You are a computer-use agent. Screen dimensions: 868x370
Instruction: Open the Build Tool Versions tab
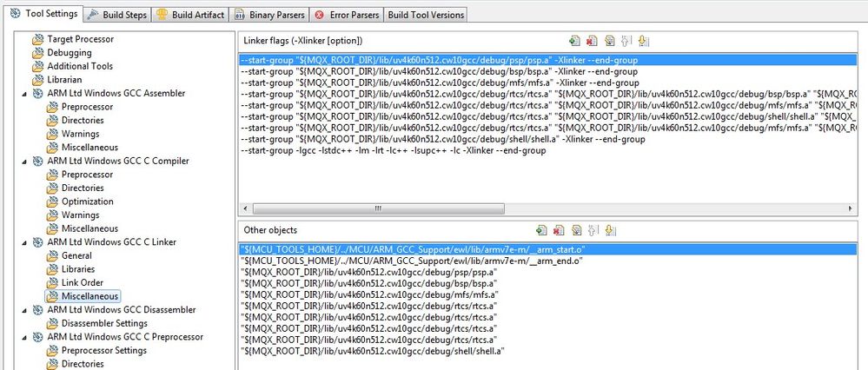(x=426, y=15)
